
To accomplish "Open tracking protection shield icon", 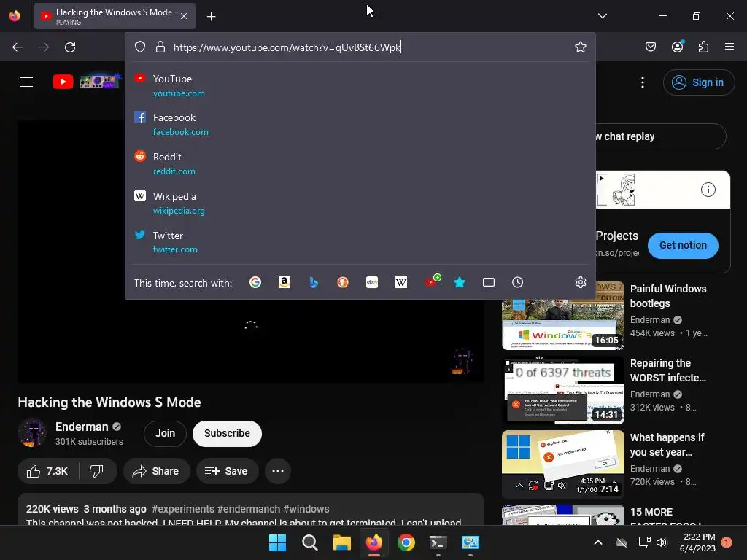I will tap(139, 47).
